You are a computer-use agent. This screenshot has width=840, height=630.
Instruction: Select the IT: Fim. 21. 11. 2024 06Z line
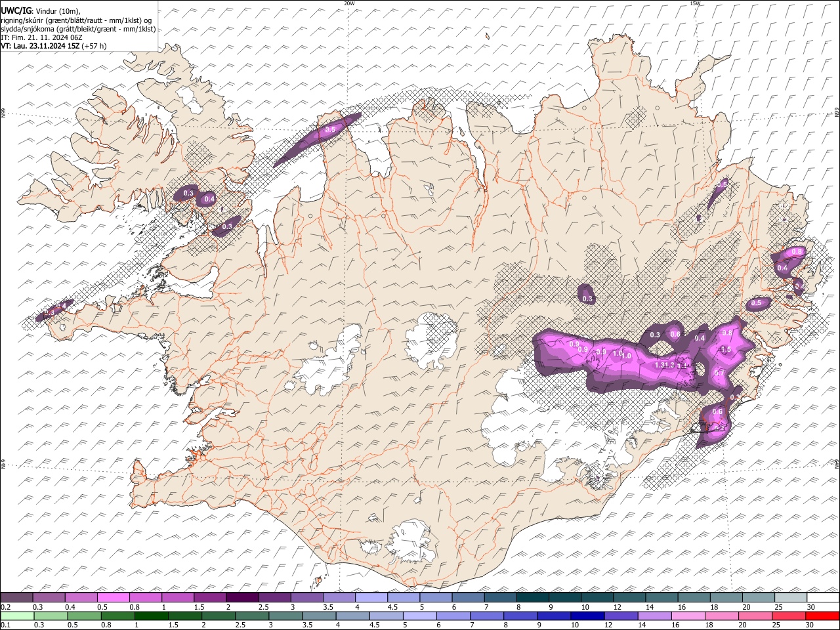(x=41, y=37)
